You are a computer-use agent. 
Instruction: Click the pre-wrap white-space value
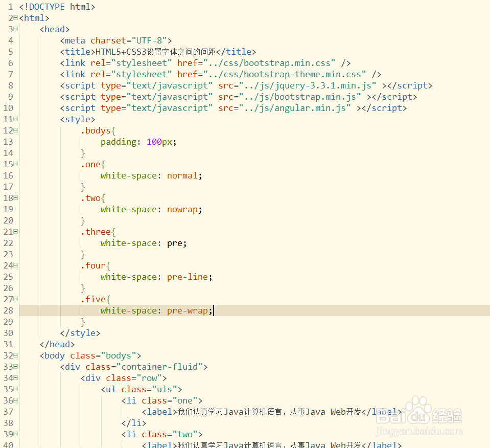(x=188, y=311)
